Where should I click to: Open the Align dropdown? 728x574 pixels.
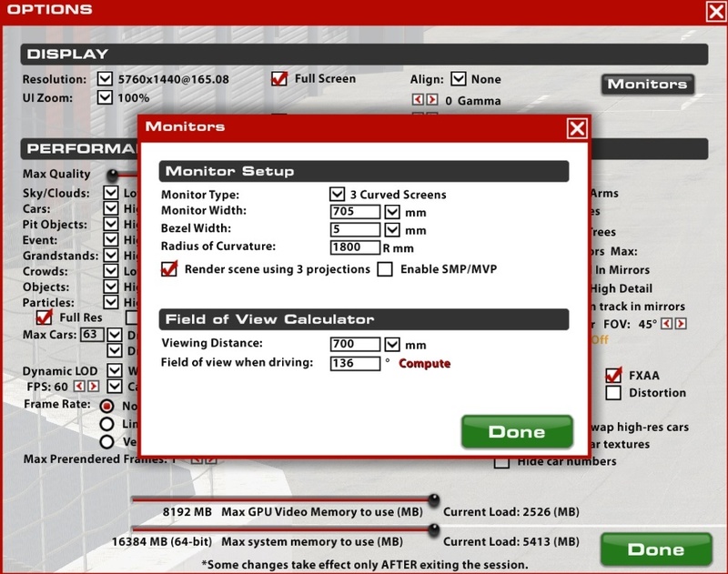point(459,78)
